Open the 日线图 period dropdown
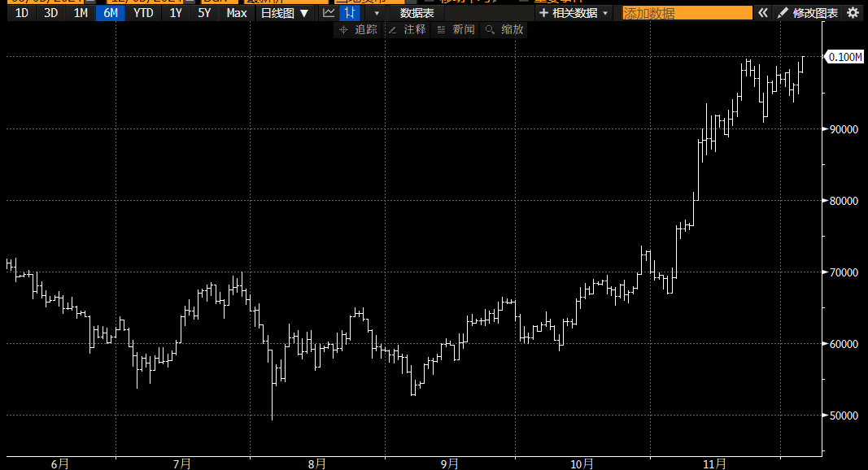 click(284, 13)
